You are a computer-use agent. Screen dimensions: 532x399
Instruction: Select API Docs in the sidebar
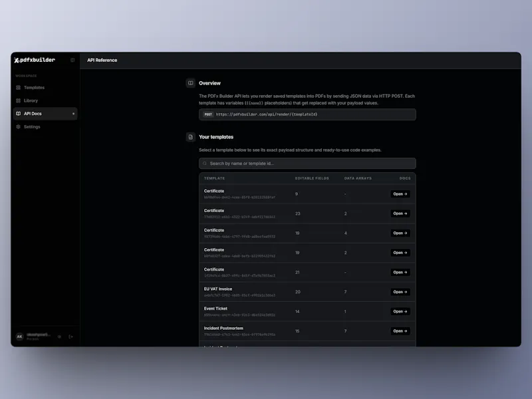tap(45, 114)
